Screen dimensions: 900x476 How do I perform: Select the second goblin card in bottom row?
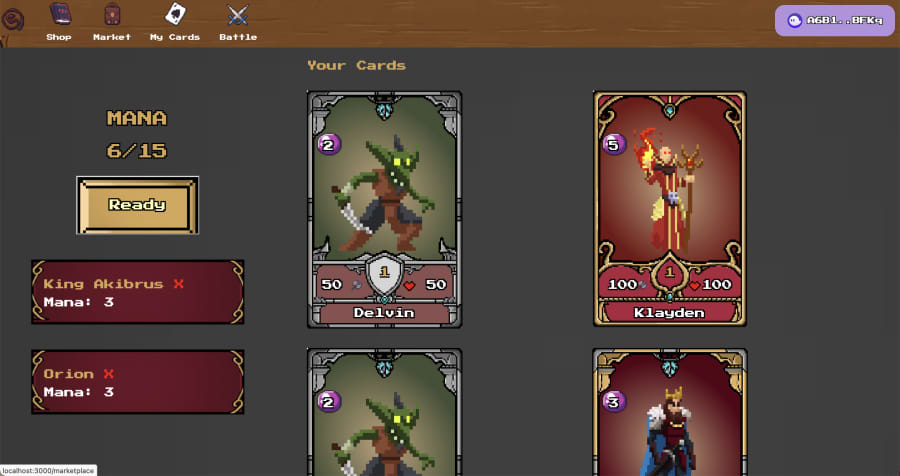[385, 412]
